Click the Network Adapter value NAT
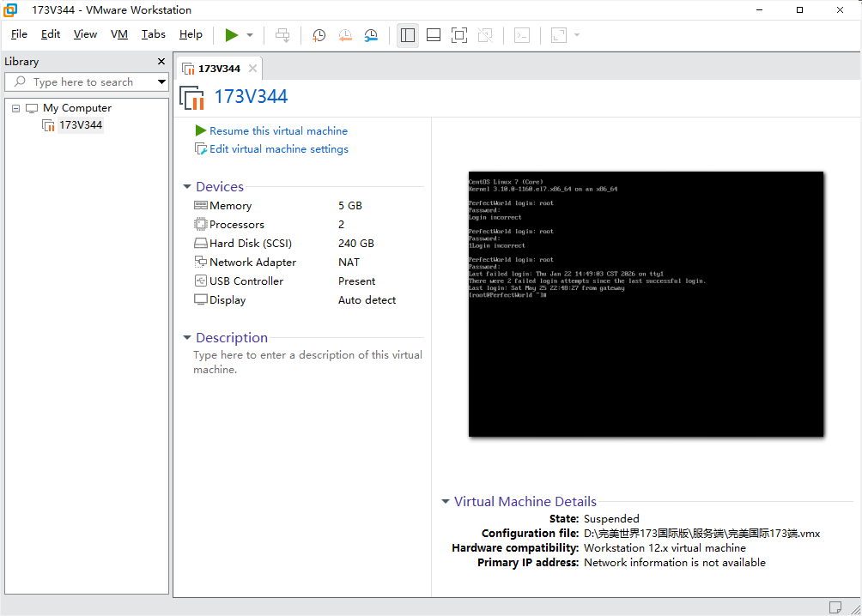Viewport: 862px width, 616px height. 349,263
